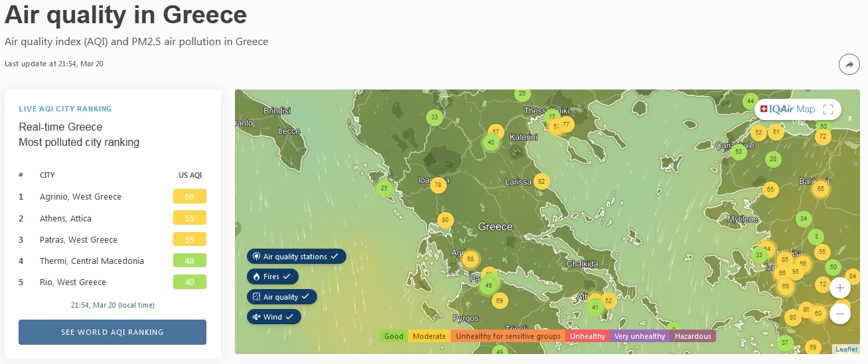Click the Very unhealthy legend swatch

click(x=640, y=336)
